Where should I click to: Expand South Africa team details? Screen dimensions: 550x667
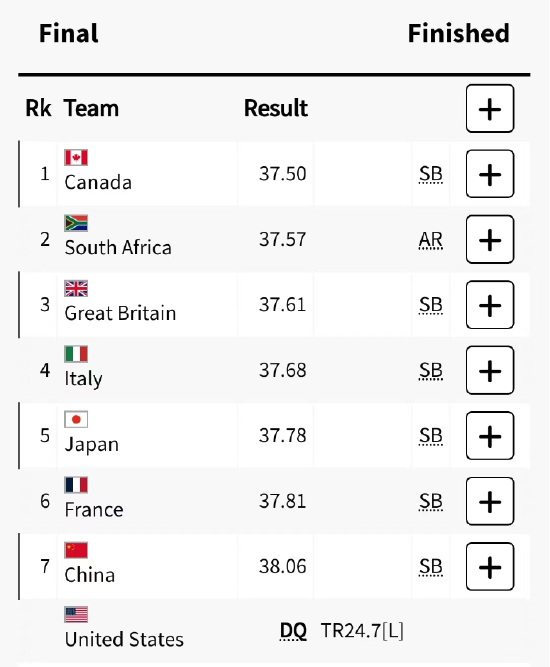(x=490, y=239)
